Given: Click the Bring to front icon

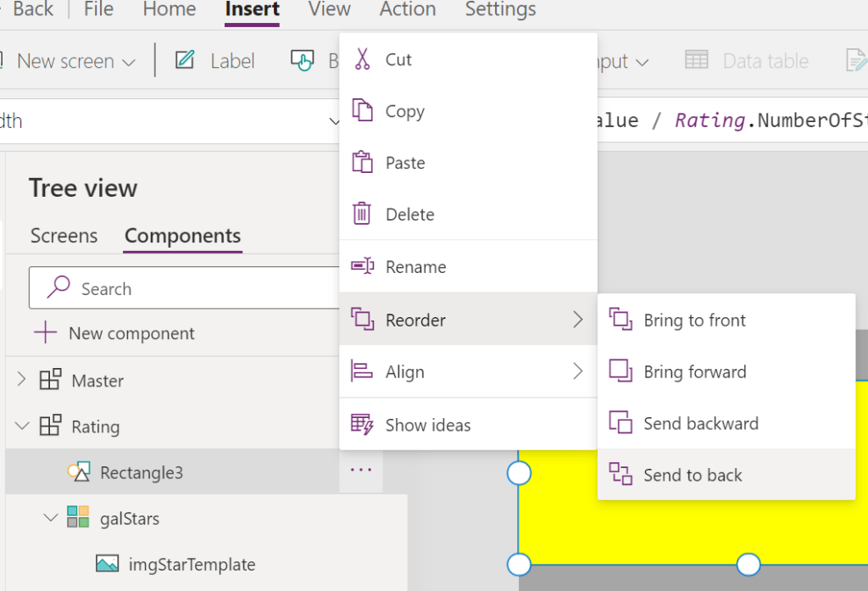Looking at the screenshot, I should click(x=620, y=320).
